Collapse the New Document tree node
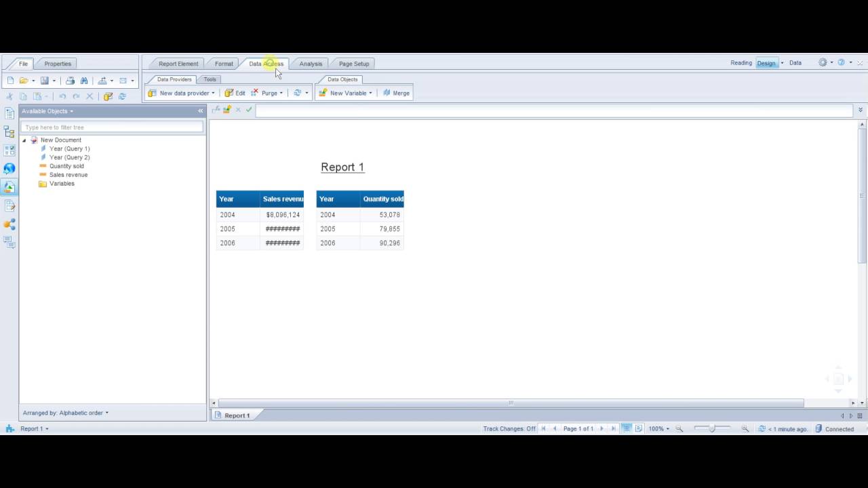Viewport: 868px width, 488px height. 24,140
